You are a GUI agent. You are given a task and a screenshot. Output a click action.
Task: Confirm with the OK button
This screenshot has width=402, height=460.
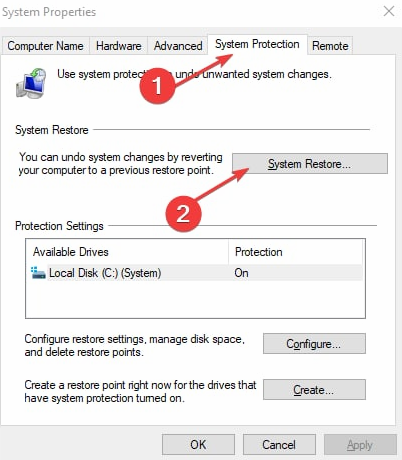click(x=198, y=445)
